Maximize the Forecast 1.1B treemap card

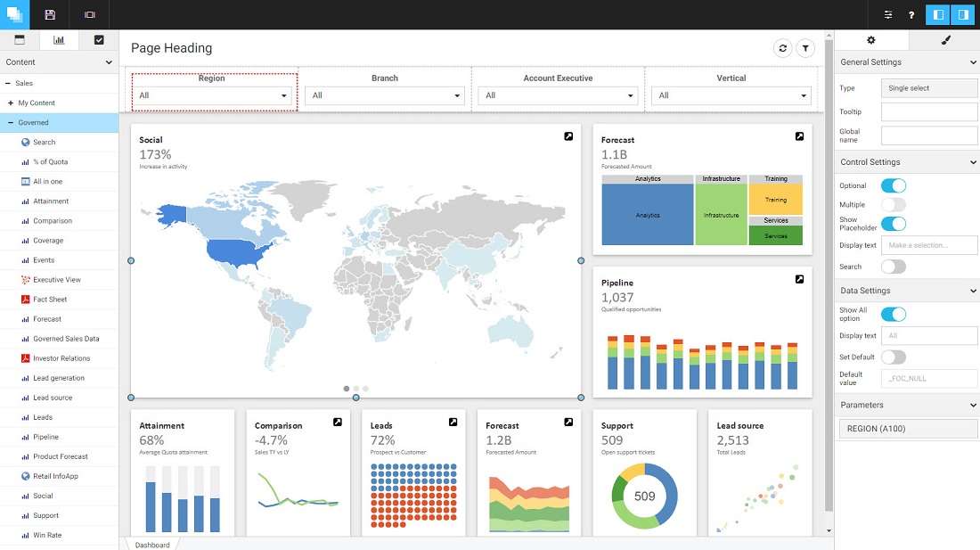coord(799,136)
